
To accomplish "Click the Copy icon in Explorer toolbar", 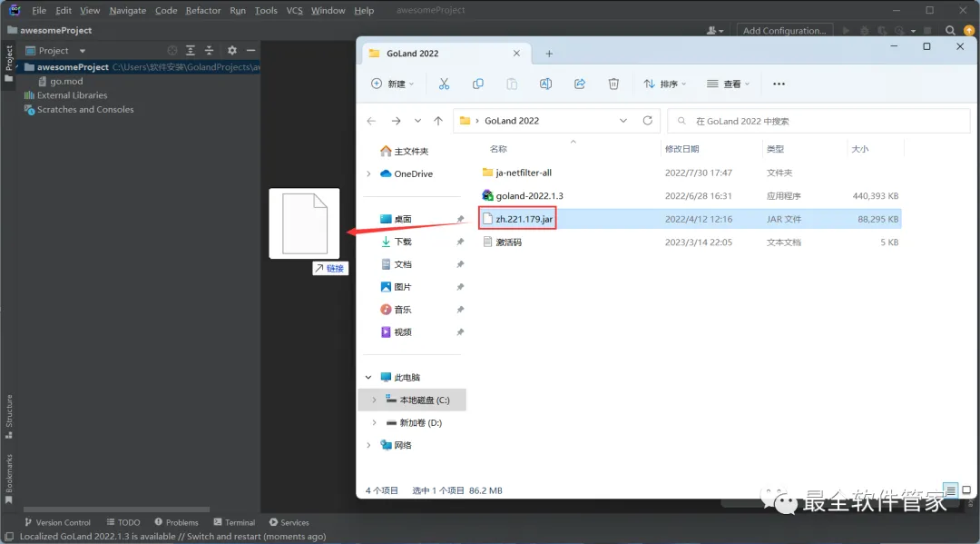I will coord(478,84).
